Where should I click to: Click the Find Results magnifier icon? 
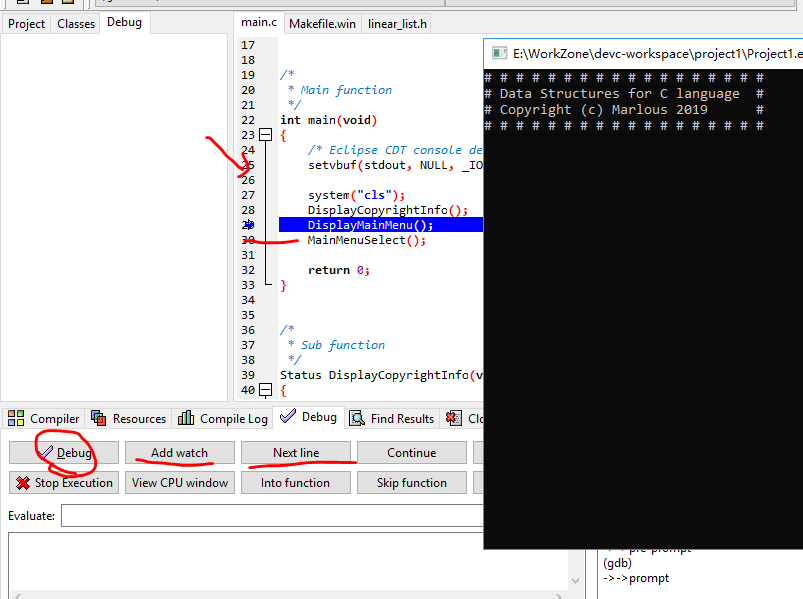pos(356,418)
